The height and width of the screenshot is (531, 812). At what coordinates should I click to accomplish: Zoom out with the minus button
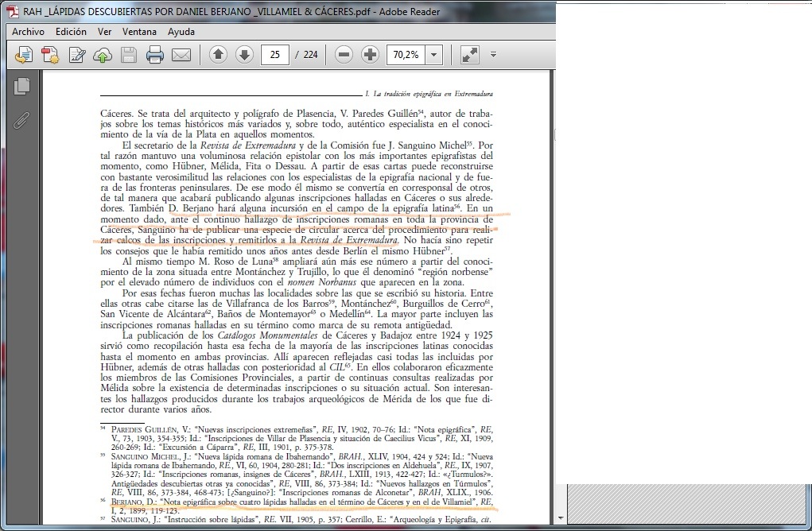344,55
